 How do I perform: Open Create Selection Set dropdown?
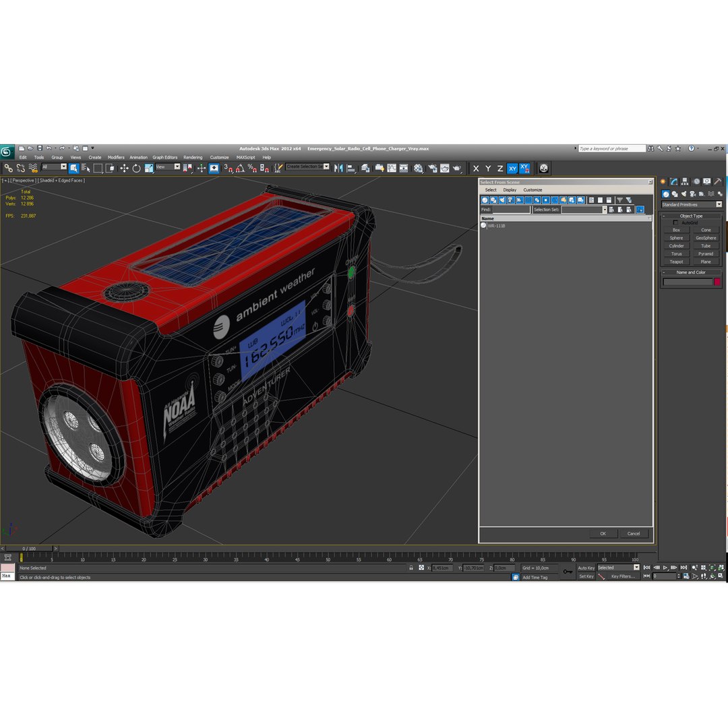click(307, 166)
